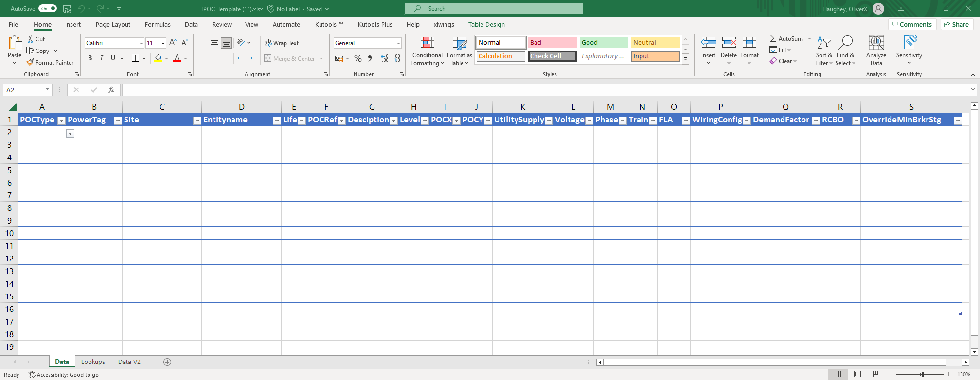Click the Conditional Formatting icon
Image resolution: width=980 pixels, height=380 pixels.
[427, 44]
